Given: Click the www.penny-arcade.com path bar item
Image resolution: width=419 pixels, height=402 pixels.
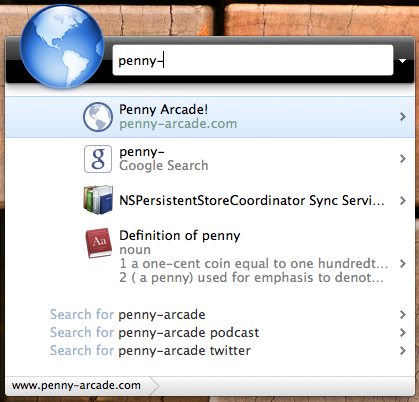Looking at the screenshot, I should tap(76, 386).
